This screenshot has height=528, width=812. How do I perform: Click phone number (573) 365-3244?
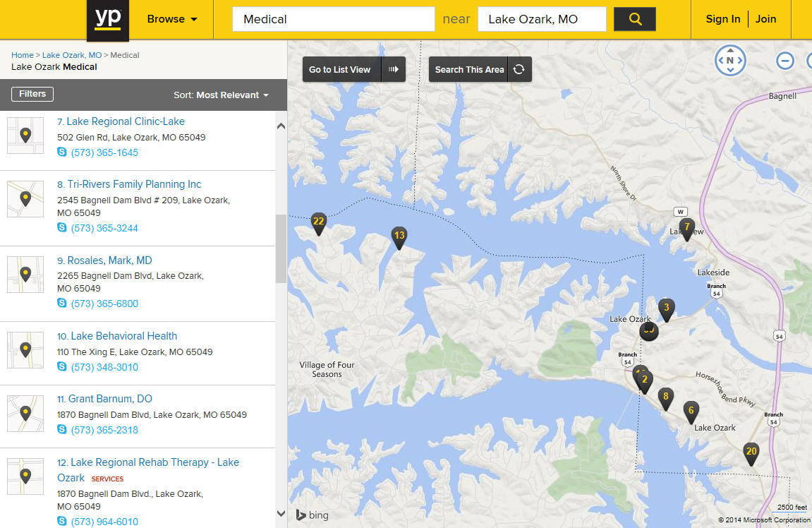(x=104, y=229)
